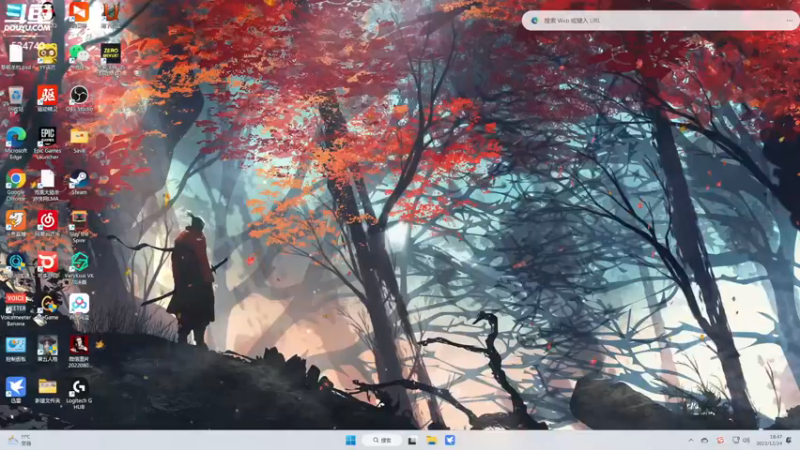Screen dimensions: 800x450
Task: Open the Microsoft Edge desktop icon
Action: 16,143
